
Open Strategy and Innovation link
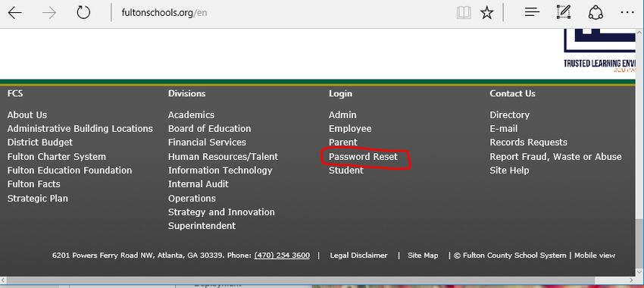click(221, 212)
